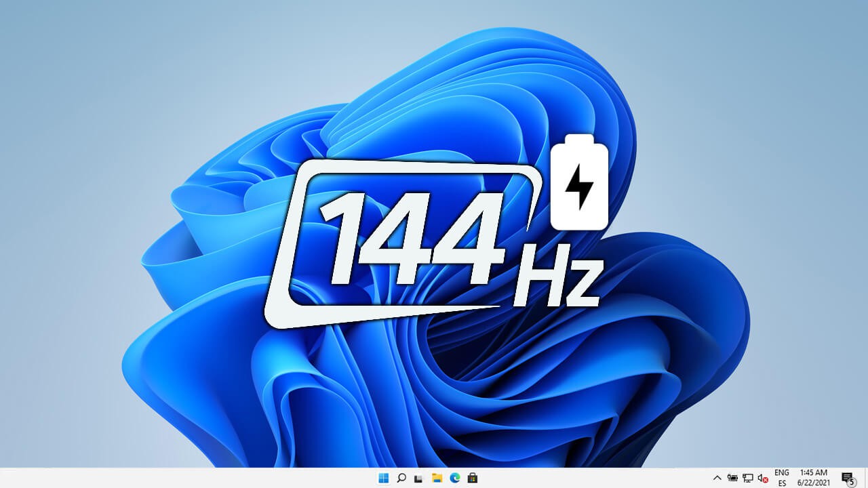The image size is (868, 488).
Task: Launch File Explorer from taskbar
Action: [437, 478]
